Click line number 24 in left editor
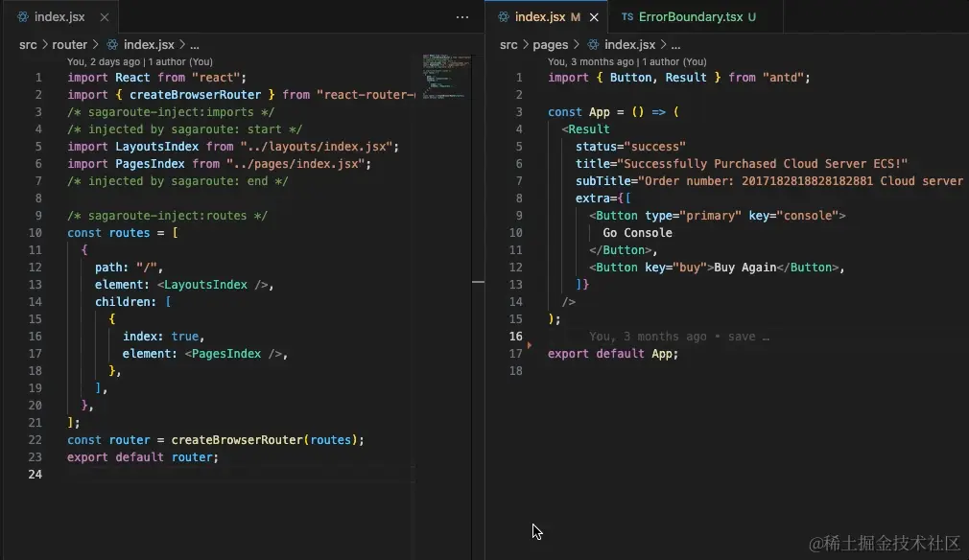The image size is (969, 560). (x=35, y=475)
